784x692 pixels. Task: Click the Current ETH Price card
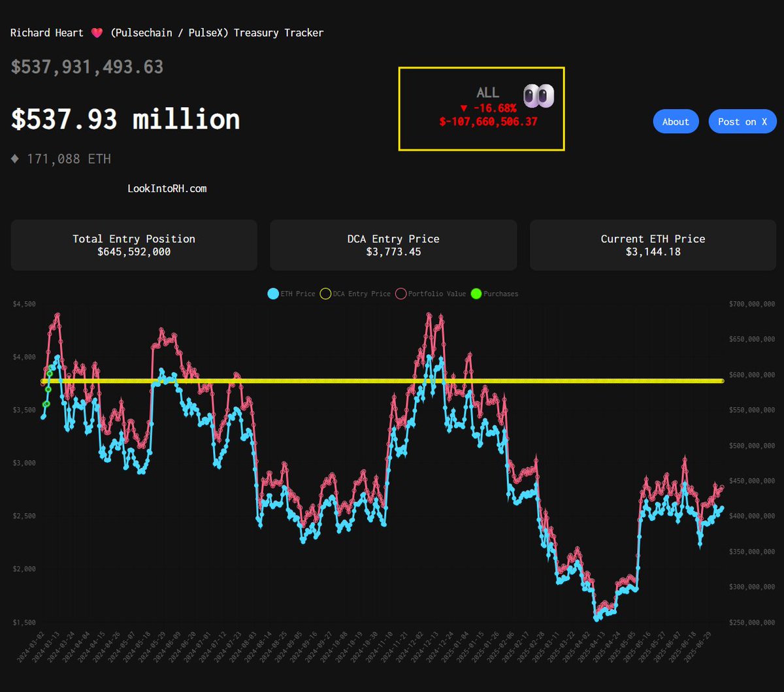tap(653, 245)
